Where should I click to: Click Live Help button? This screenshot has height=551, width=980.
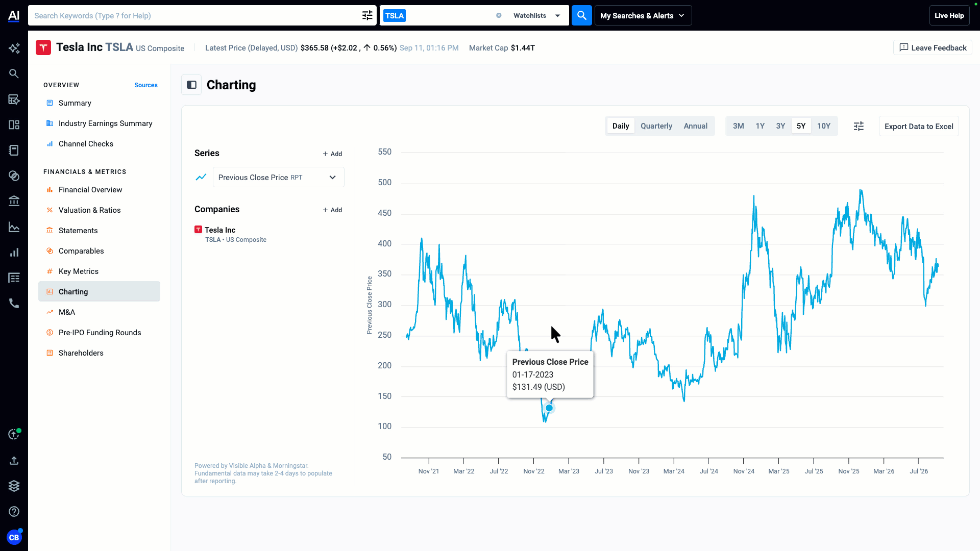pos(949,15)
